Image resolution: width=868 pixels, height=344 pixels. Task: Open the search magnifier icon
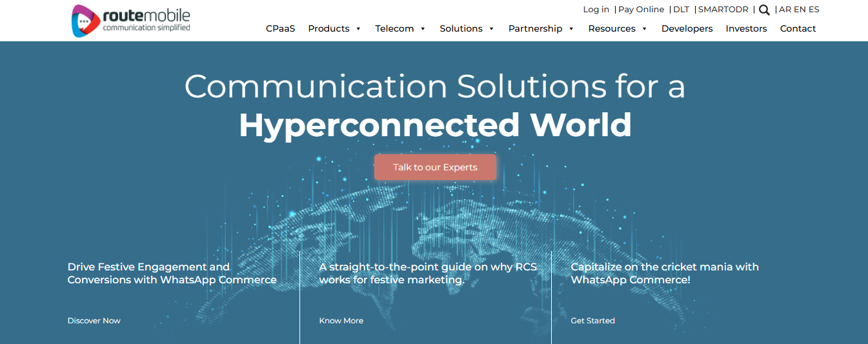[764, 10]
